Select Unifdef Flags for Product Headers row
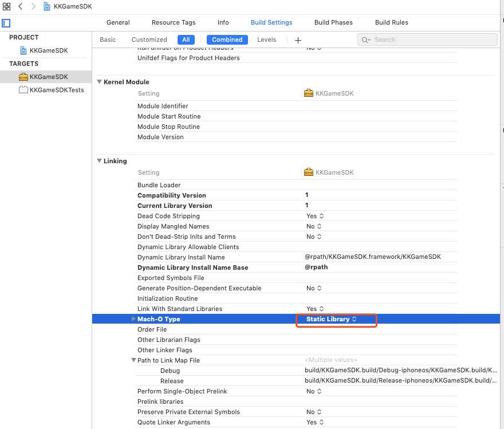The image size is (504, 429). [297, 58]
